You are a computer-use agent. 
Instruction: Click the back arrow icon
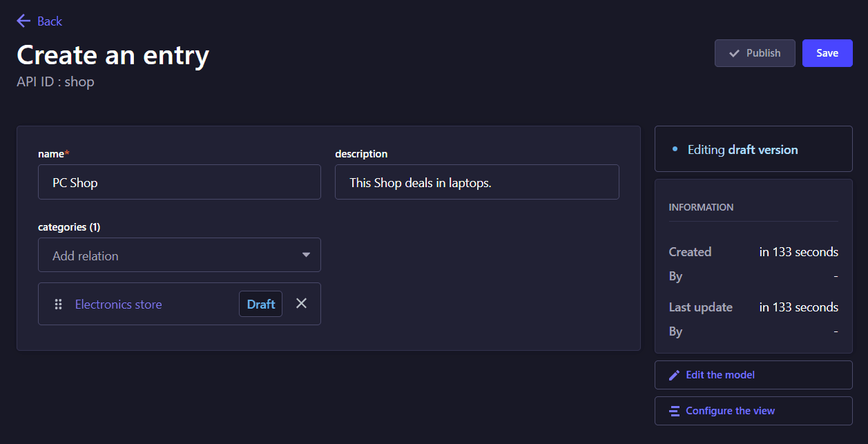point(23,21)
